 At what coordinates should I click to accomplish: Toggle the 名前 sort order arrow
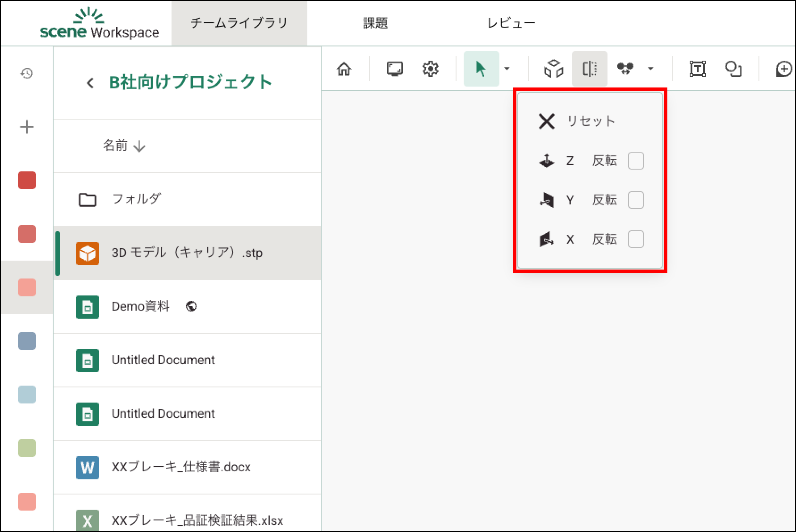pyautogui.click(x=139, y=146)
